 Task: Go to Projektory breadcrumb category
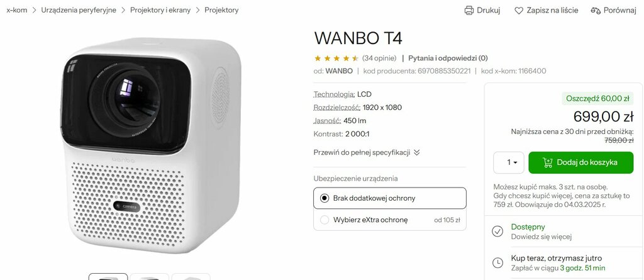click(x=221, y=10)
